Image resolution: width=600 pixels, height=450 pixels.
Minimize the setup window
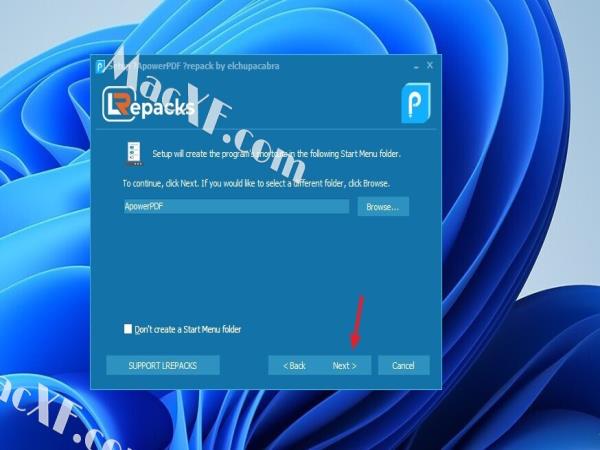[416, 66]
